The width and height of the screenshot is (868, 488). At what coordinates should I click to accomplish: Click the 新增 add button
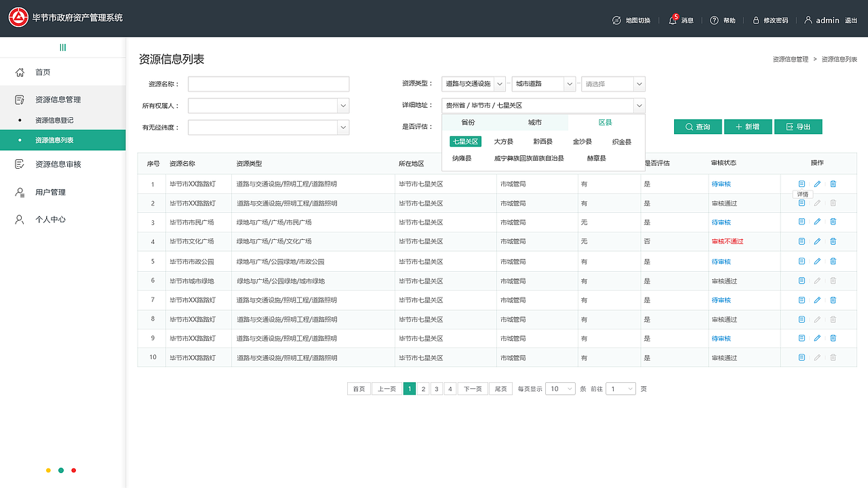pos(747,127)
